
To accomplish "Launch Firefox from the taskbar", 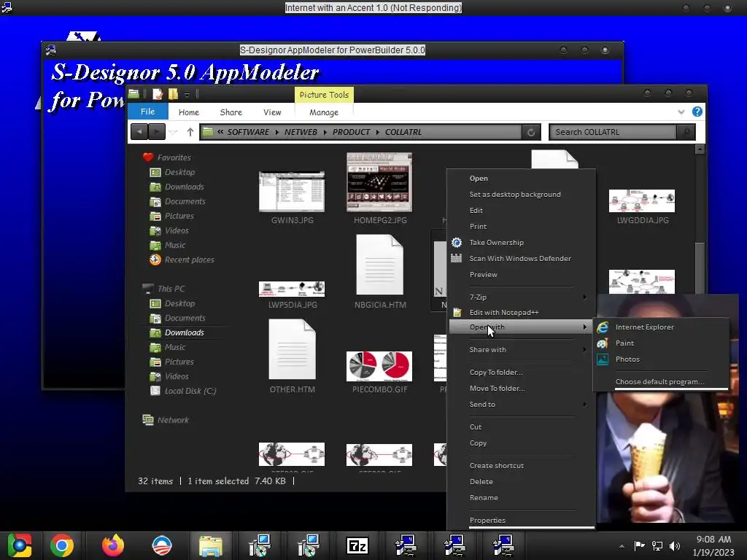I will click(113, 545).
